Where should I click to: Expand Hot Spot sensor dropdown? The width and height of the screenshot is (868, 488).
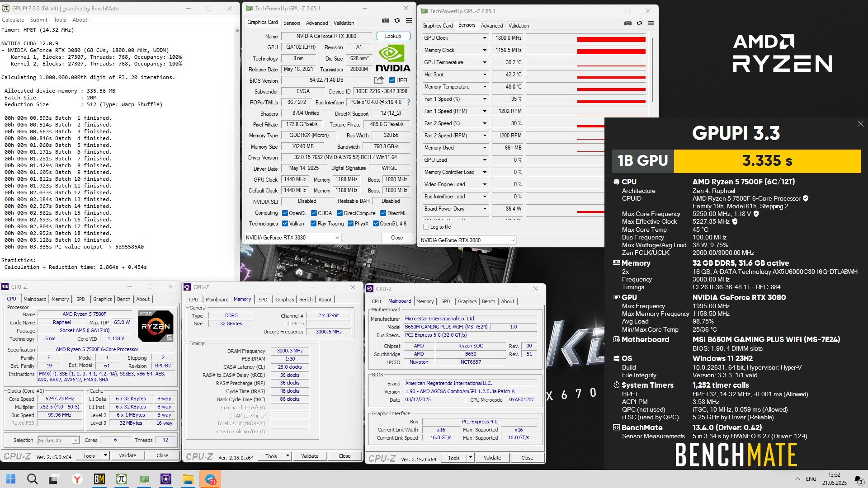click(485, 75)
